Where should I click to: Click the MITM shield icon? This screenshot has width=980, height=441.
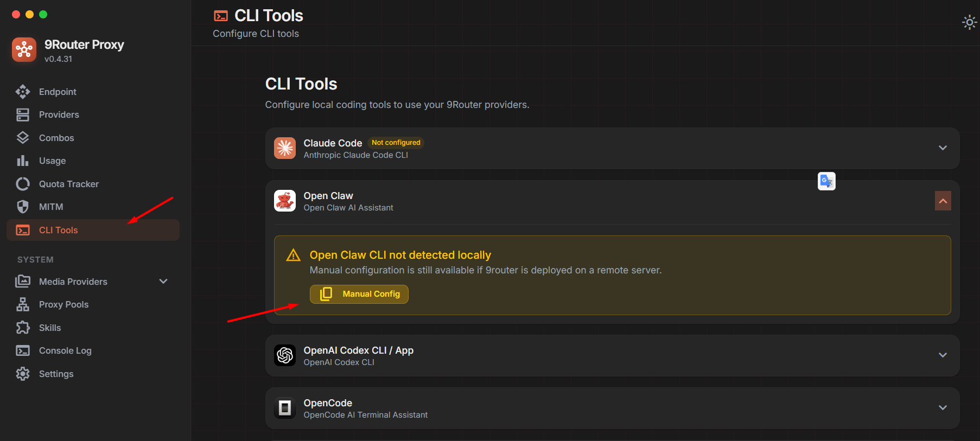click(23, 207)
